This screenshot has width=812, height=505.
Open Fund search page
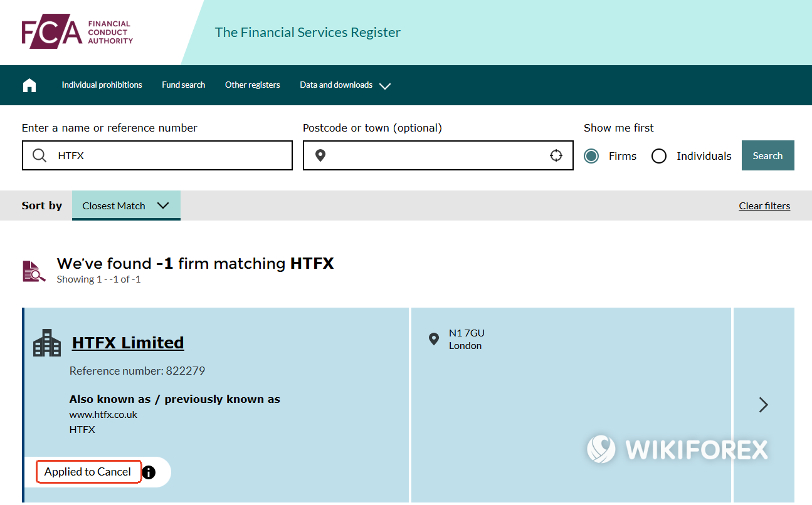(184, 85)
